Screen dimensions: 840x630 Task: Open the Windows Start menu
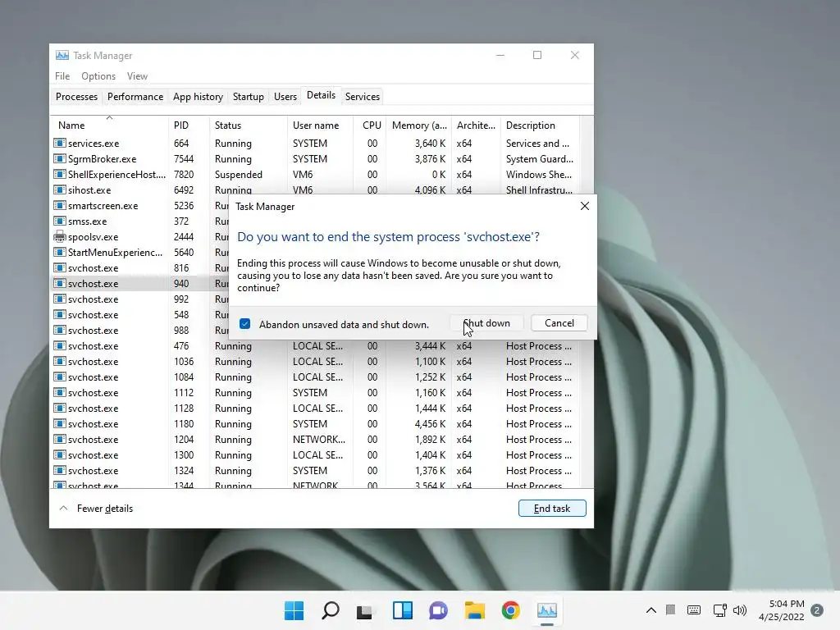tap(294, 610)
